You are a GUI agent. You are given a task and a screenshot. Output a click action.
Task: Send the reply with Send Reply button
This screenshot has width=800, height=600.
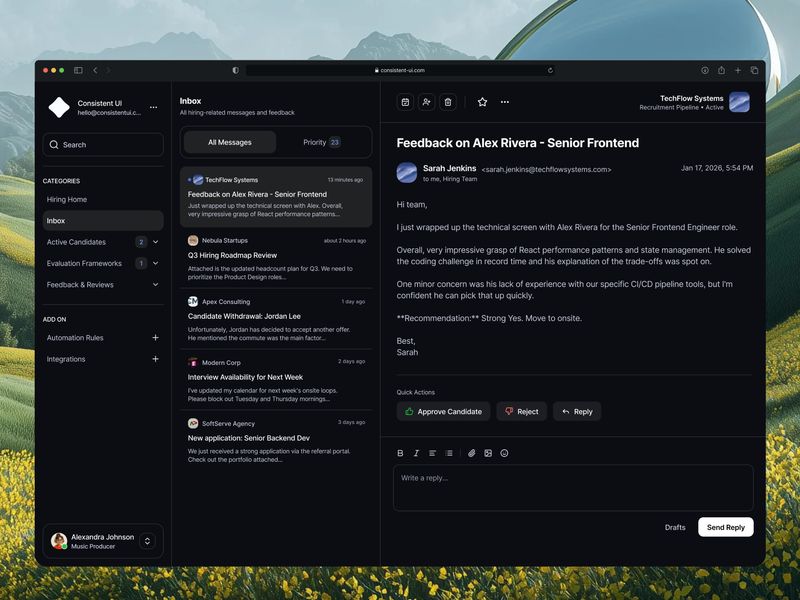click(x=725, y=527)
